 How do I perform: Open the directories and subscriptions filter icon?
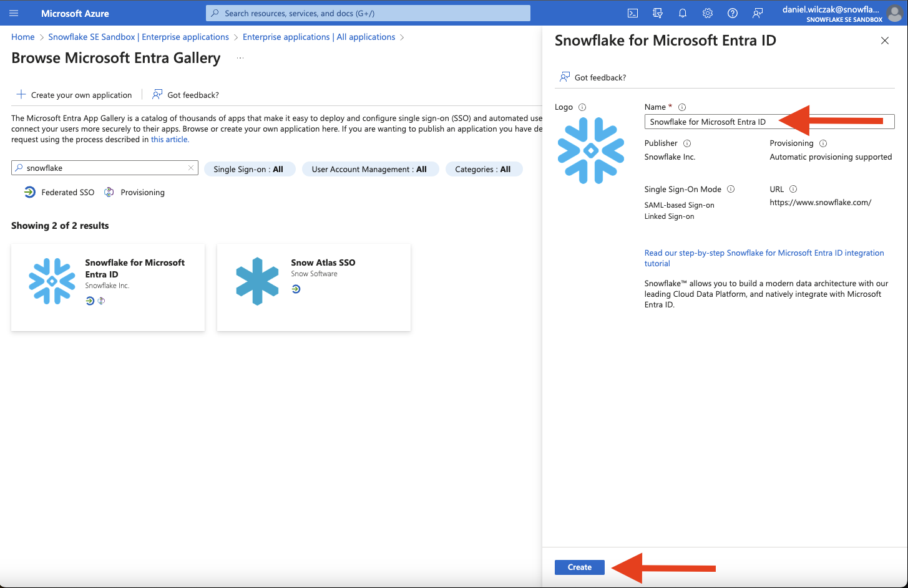(x=657, y=13)
